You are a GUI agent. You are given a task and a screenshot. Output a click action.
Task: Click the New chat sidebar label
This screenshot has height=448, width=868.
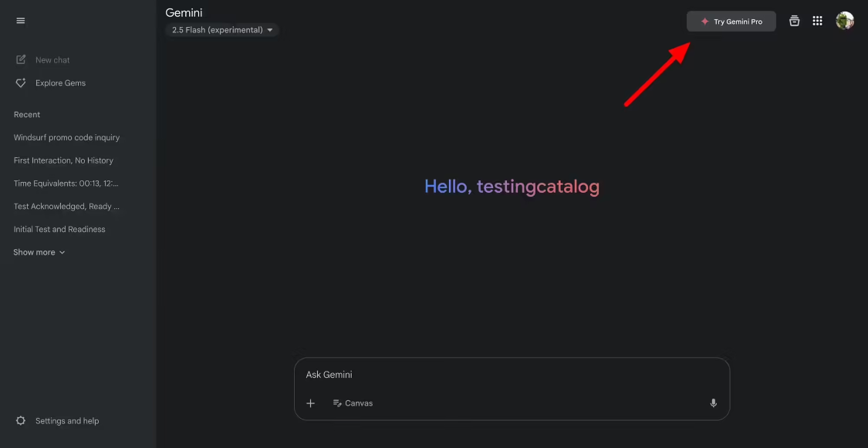tap(52, 59)
